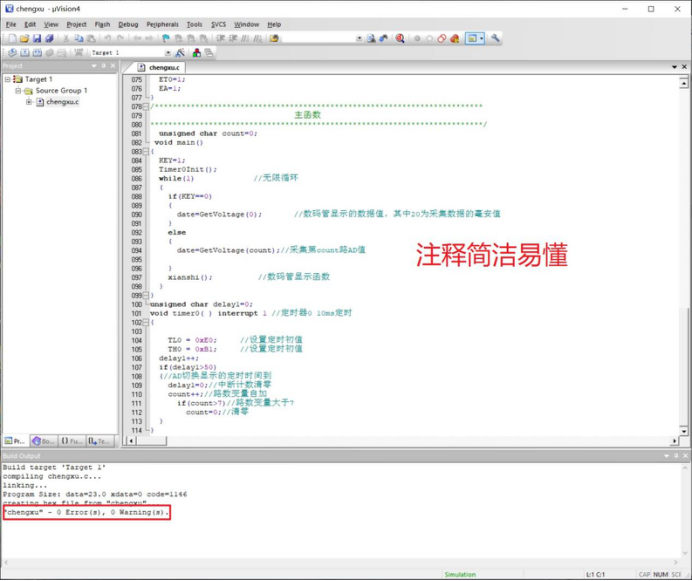This screenshot has height=581, width=692.
Task: Collapse the comment fold at line 078
Action: 146,106
